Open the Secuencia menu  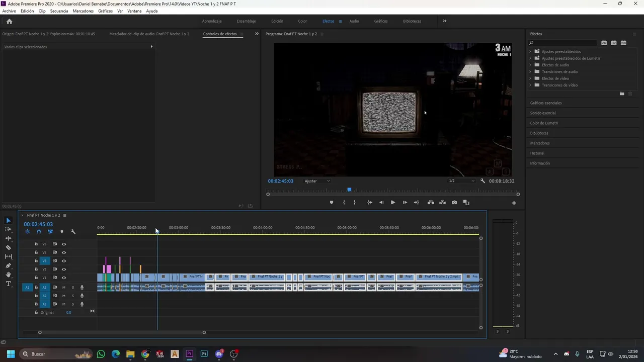click(59, 11)
